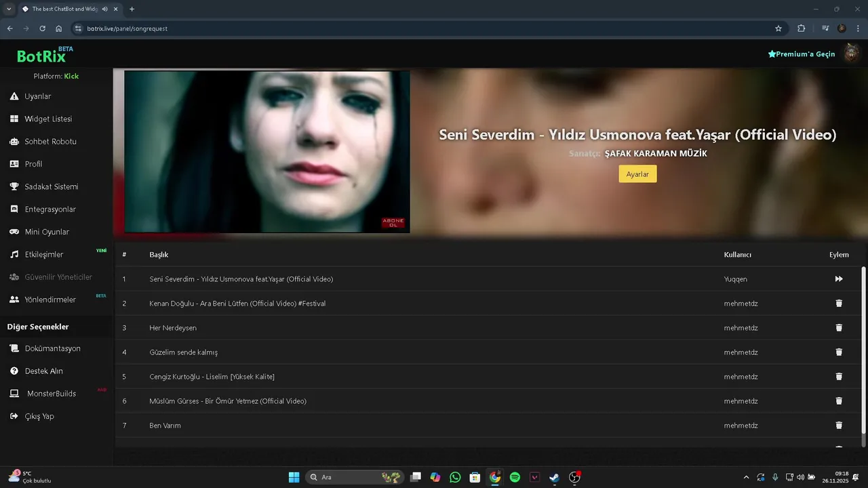Expand the system tray hidden icons

tap(747, 477)
